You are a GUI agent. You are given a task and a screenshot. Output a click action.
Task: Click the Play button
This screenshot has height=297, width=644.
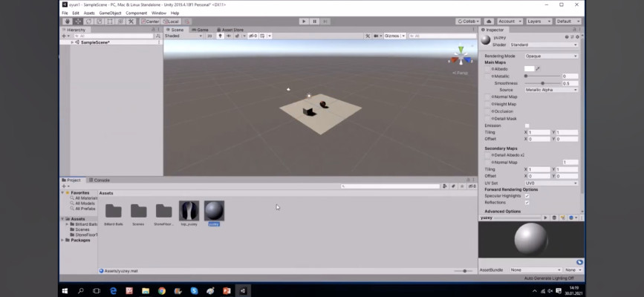(304, 22)
